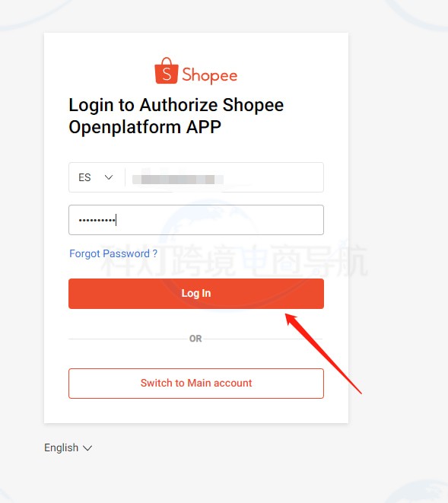Focus the blurred username input field

[224, 177]
